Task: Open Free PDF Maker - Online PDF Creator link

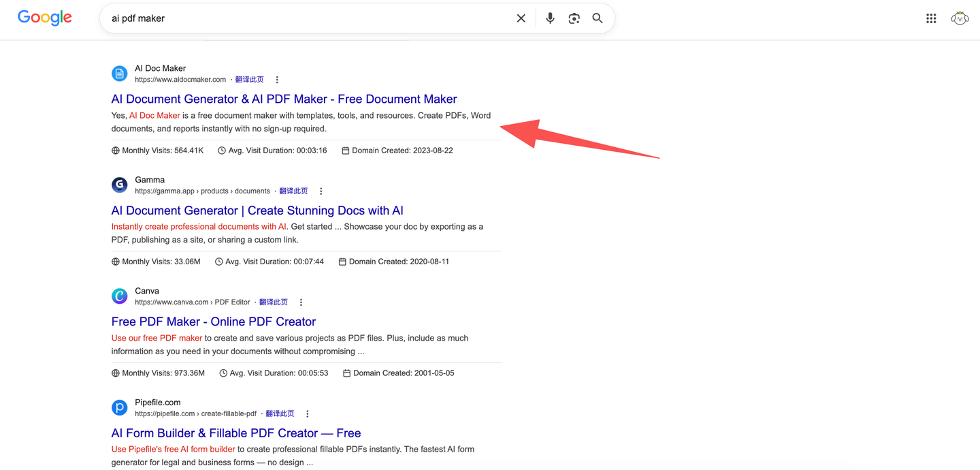Action: click(214, 322)
